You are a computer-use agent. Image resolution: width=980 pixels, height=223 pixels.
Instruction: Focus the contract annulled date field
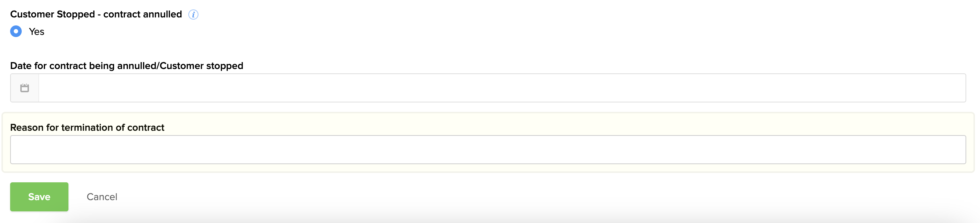point(502,88)
